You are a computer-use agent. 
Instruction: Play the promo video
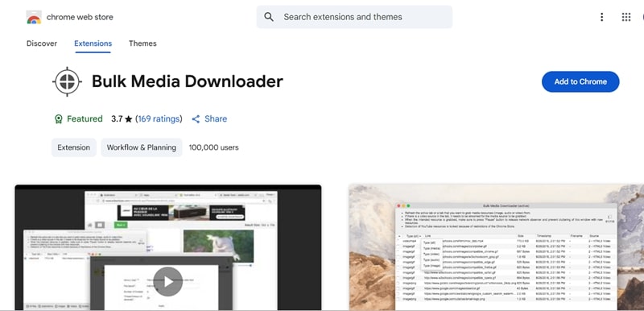(168, 281)
